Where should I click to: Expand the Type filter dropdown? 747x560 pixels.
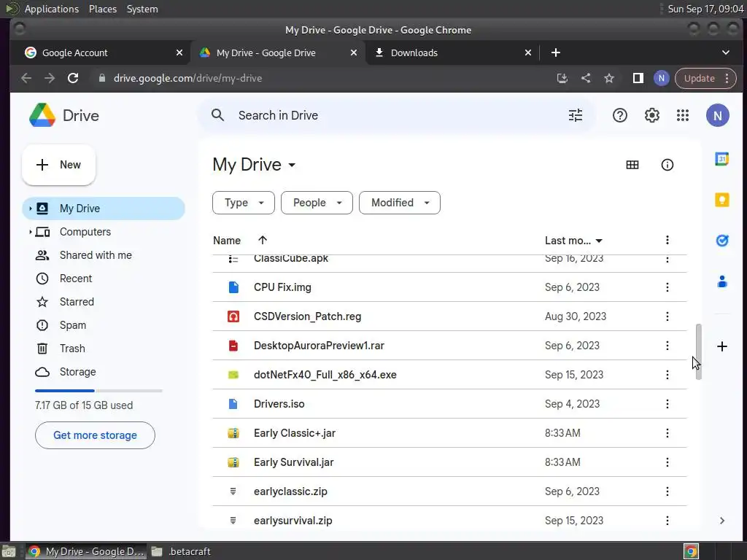coord(244,203)
